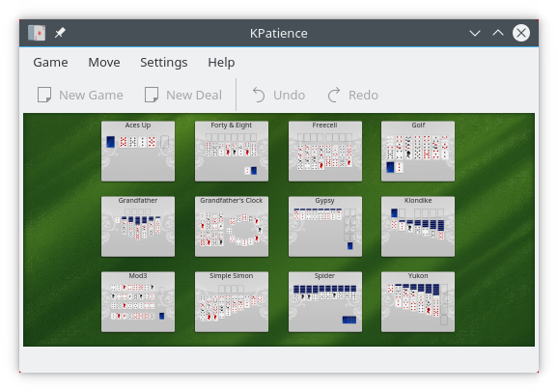The width and height of the screenshot is (558, 392).
Task: Open the Move menu
Action: [x=104, y=63]
